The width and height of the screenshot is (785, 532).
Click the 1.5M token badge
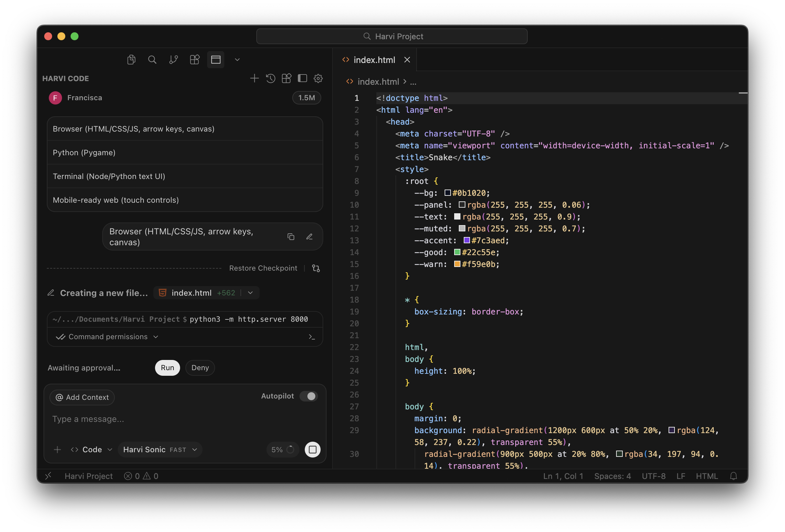(306, 98)
